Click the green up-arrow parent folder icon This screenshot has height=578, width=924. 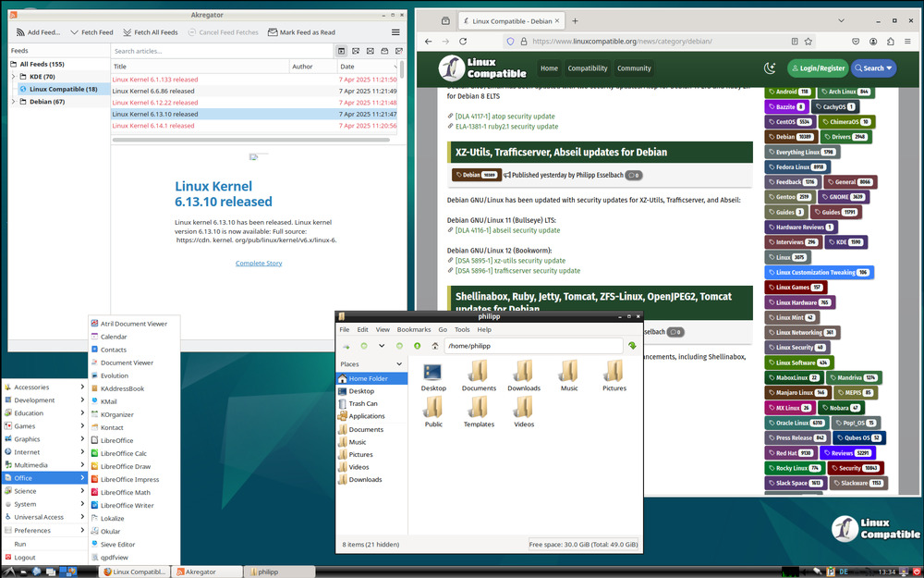(x=418, y=346)
